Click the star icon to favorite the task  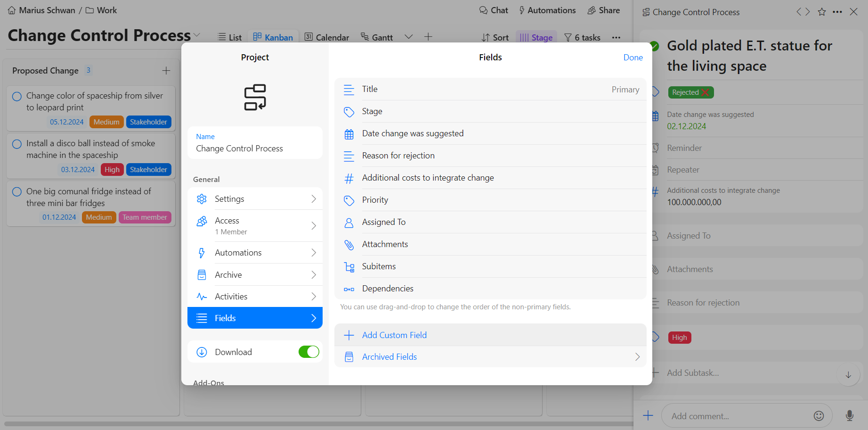click(x=822, y=12)
